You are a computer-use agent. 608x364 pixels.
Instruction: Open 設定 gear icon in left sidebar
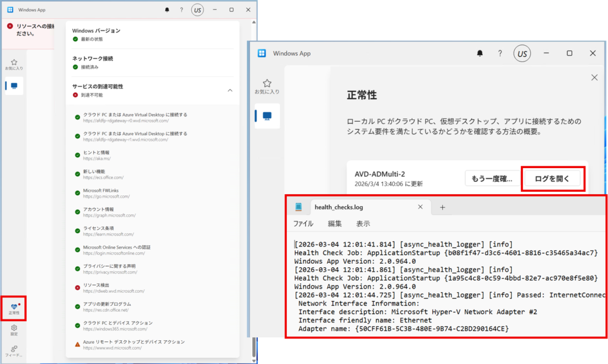pyautogui.click(x=14, y=330)
